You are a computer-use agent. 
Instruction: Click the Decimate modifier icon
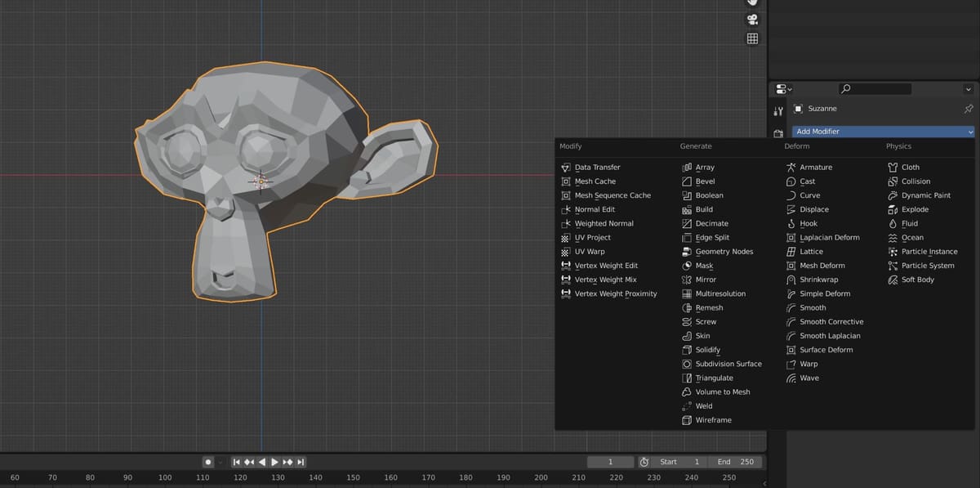[x=687, y=223]
